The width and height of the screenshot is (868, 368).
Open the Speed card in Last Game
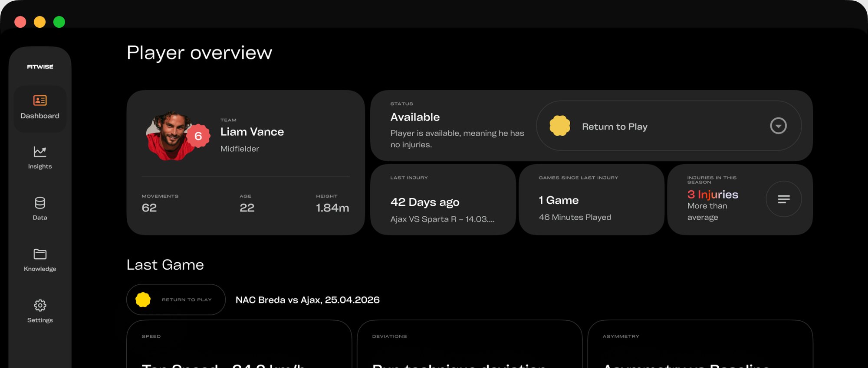(x=239, y=344)
